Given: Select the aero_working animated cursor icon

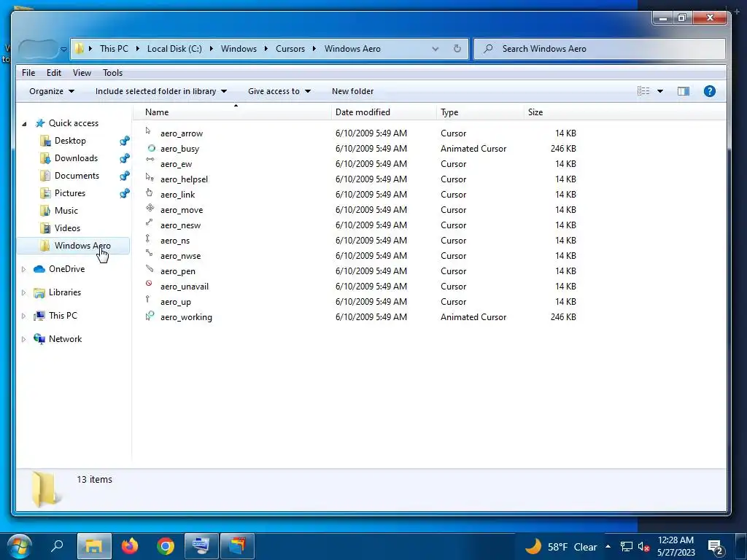Looking at the screenshot, I should point(150,315).
